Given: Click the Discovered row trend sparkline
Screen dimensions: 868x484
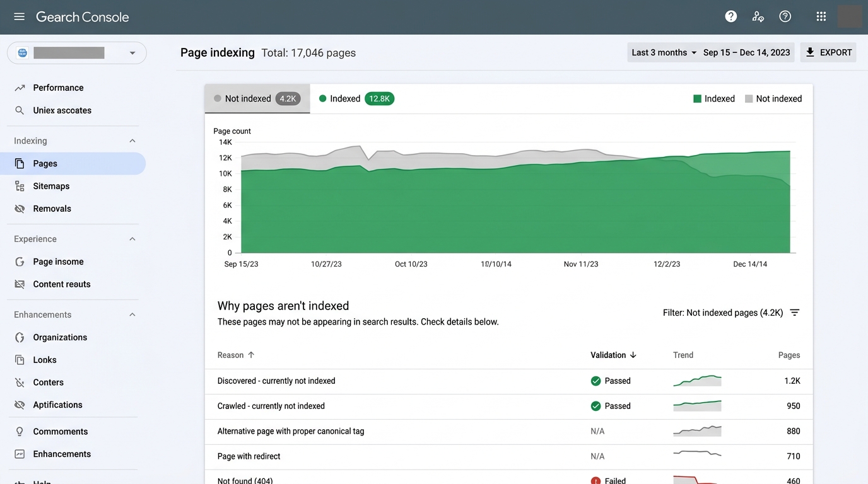Looking at the screenshot, I should point(697,381).
